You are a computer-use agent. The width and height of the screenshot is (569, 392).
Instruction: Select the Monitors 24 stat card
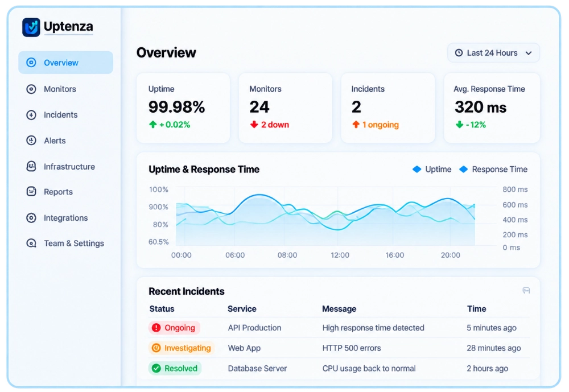(285, 108)
